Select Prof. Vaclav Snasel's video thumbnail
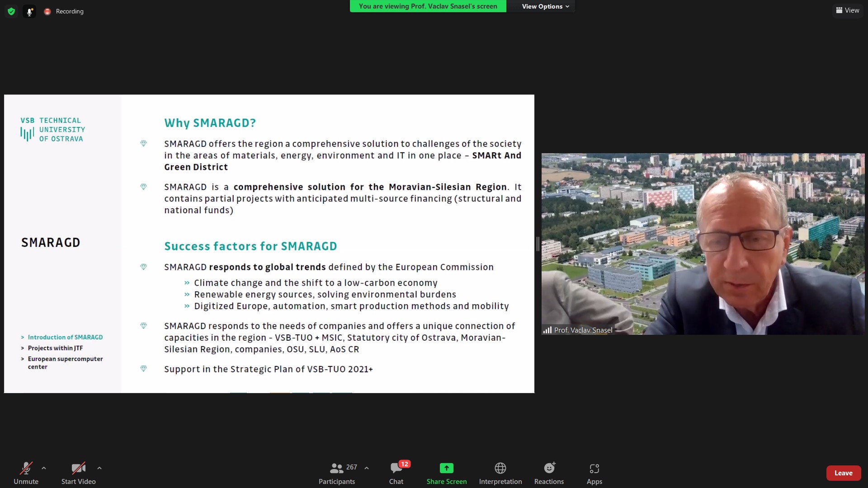 coord(703,244)
